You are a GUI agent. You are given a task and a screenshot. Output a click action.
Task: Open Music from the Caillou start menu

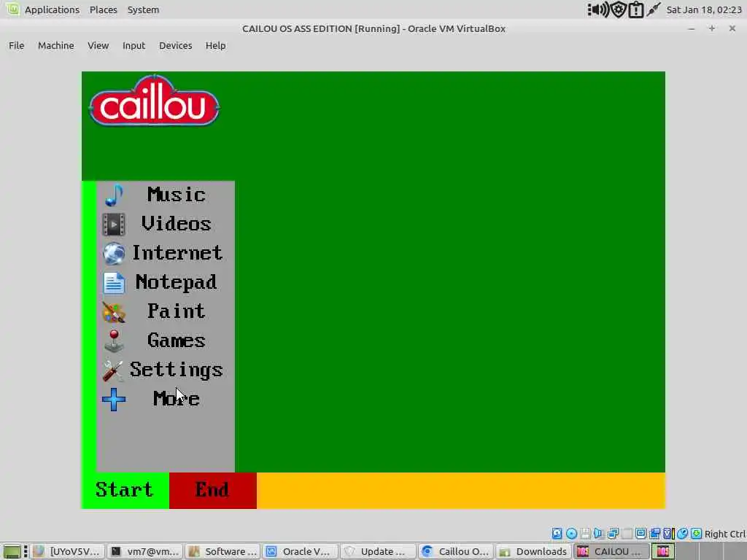click(x=166, y=195)
